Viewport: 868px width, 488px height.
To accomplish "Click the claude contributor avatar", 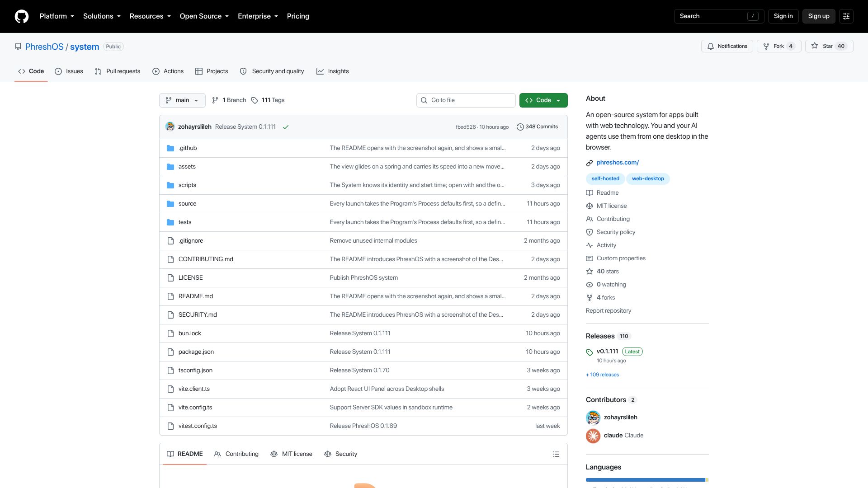I will [593, 436].
